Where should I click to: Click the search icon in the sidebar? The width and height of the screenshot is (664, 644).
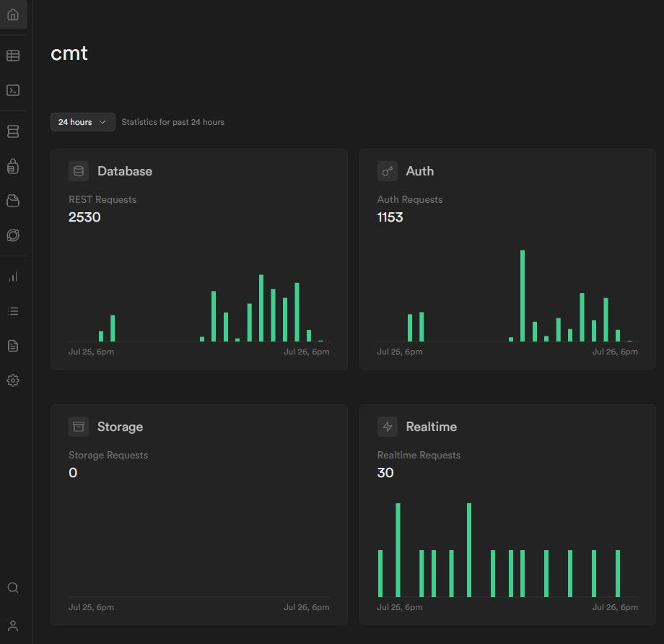click(13, 588)
